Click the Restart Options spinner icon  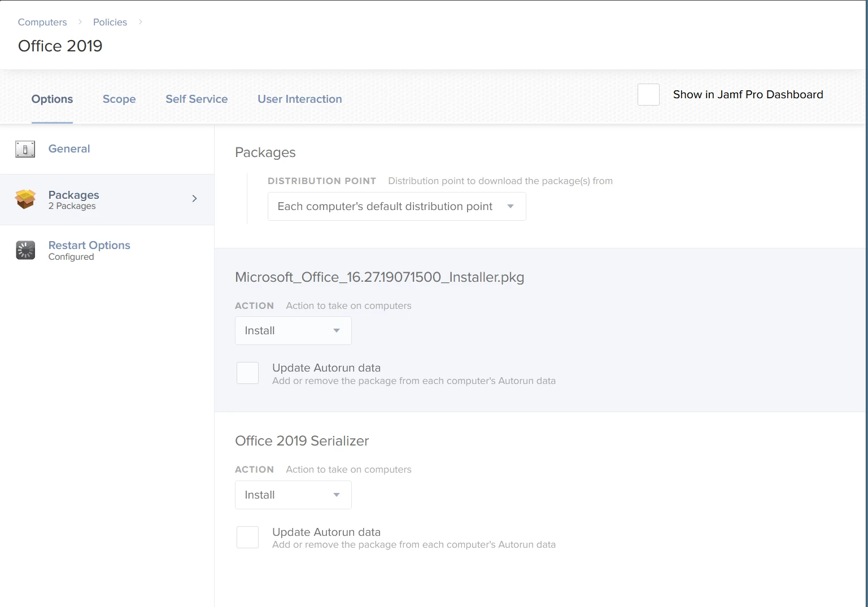pos(25,250)
